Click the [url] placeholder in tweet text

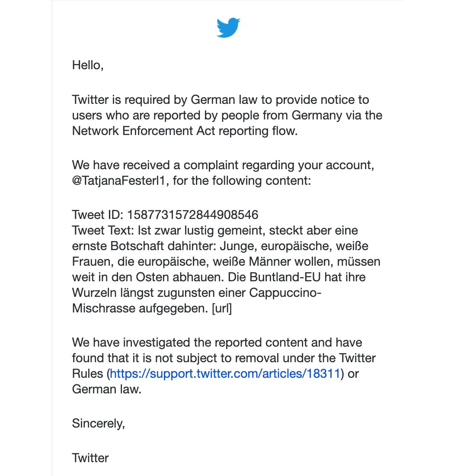tap(222, 308)
